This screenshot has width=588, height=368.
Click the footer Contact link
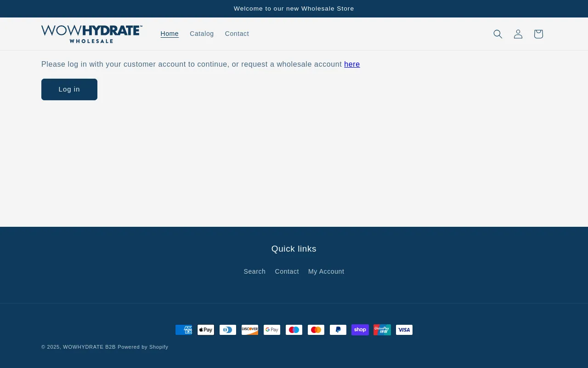pos(287,271)
